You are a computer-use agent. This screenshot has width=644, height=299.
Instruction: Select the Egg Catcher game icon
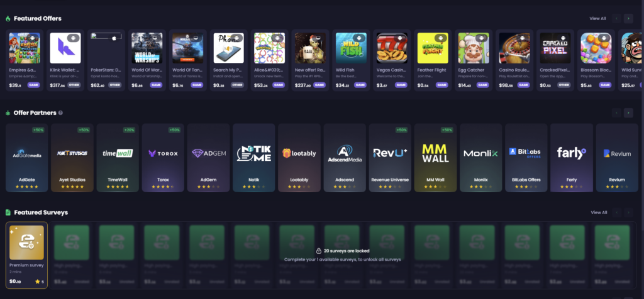474,48
